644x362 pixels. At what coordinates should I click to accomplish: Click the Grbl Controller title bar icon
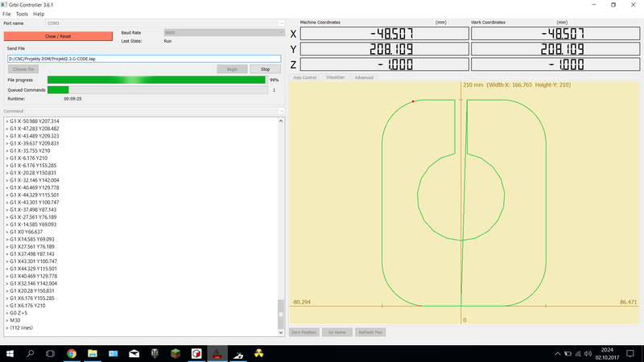tap(4, 5)
